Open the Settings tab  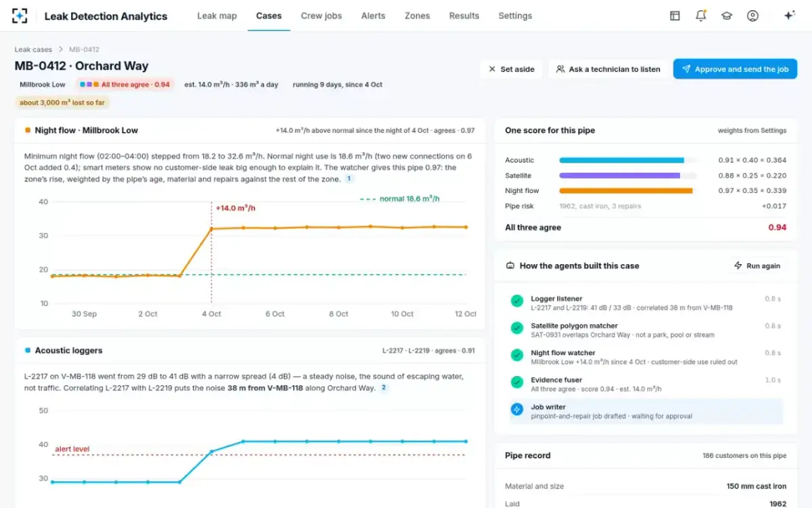pyautogui.click(x=515, y=16)
